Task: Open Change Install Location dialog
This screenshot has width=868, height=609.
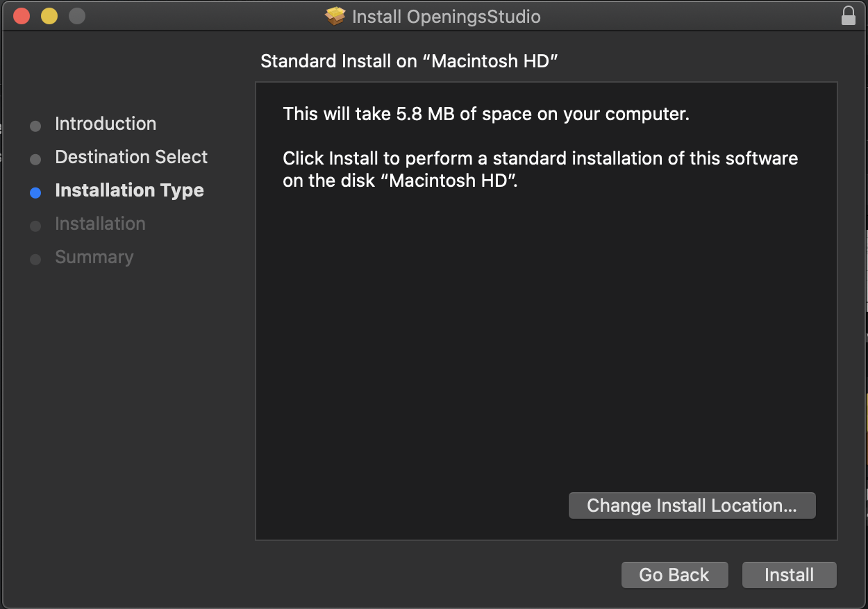Action: click(692, 506)
